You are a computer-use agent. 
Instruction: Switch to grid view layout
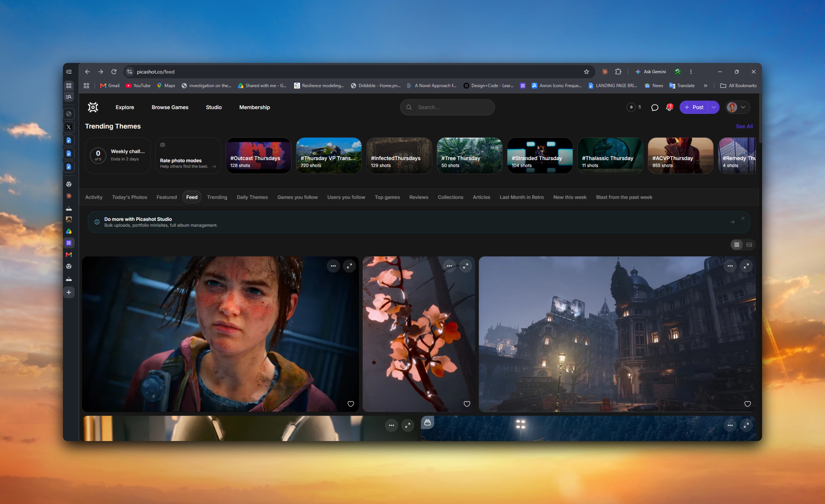click(x=737, y=245)
